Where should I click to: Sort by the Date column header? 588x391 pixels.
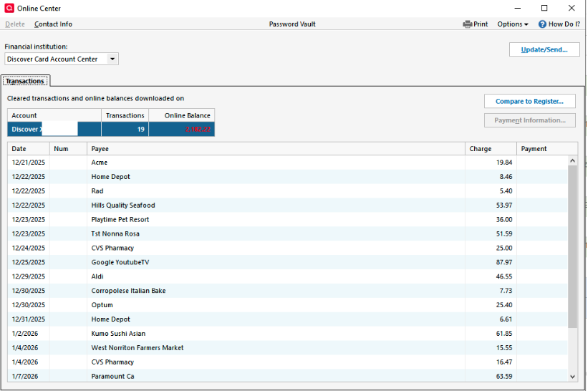pos(29,149)
